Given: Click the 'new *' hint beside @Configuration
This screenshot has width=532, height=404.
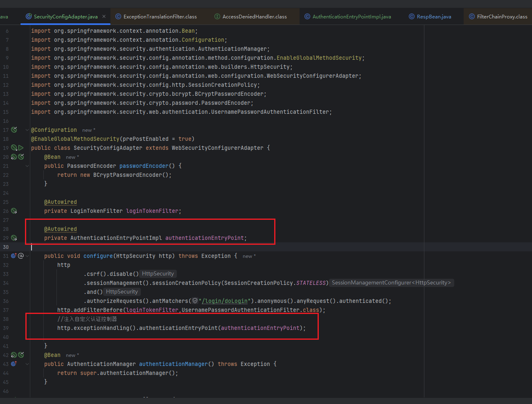Looking at the screenshot, I should [x=88, y=130].
